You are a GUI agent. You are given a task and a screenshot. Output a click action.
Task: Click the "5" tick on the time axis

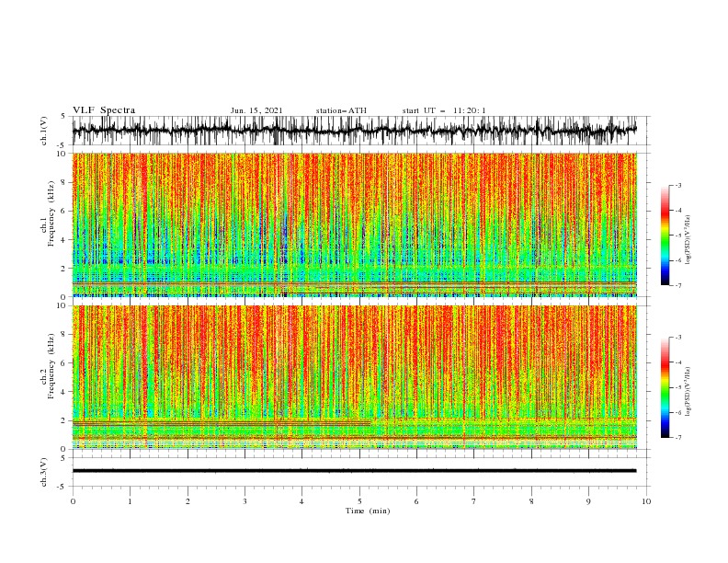click(x=359, y=501)
